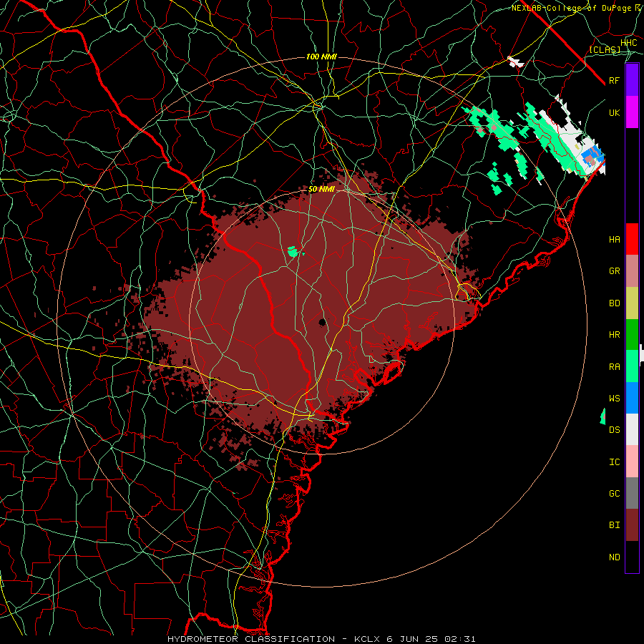Click the "50 NMI" range ring label

pos(321,190)
